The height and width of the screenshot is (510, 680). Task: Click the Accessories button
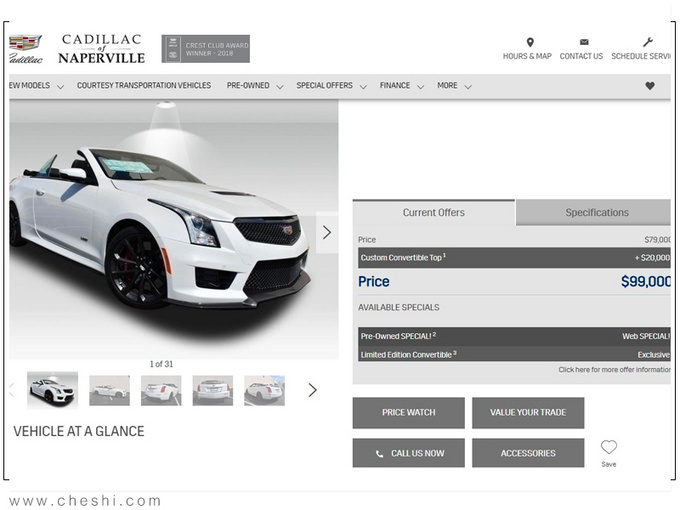click(x=528, y=453)
